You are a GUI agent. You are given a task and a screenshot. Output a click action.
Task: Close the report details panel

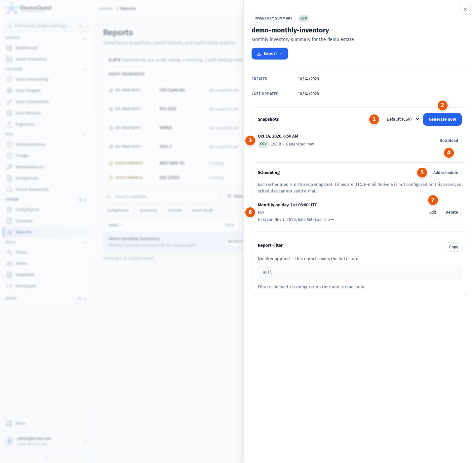[465, 9]
